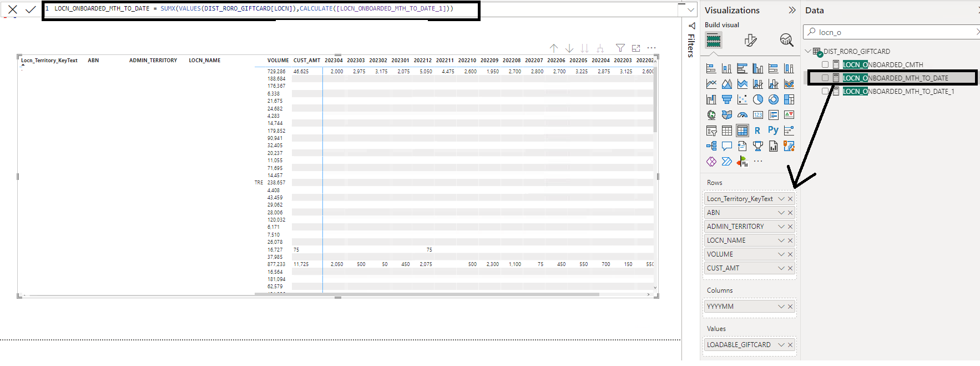Select Slicer visual
Viewport: 980px width, 366px height.
711,131
